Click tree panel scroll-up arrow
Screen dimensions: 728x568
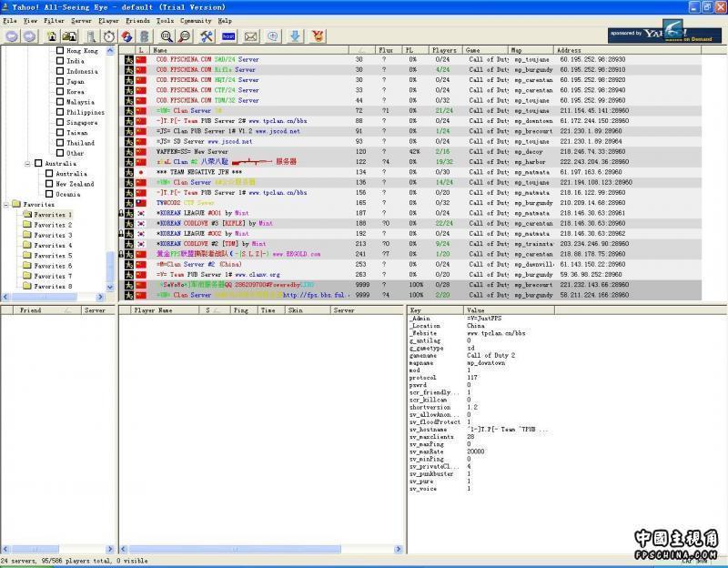110,50
